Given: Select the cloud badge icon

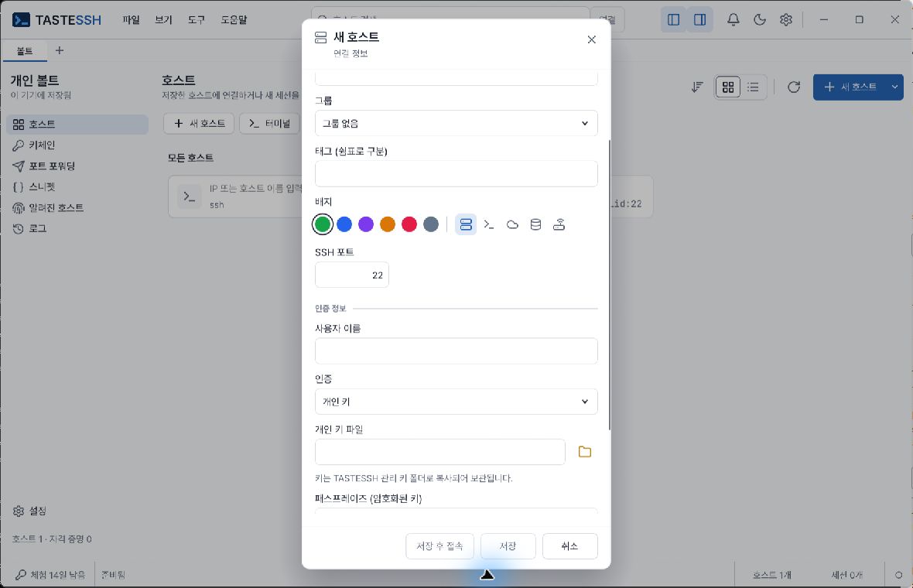Looking at the screenshot, I should (x=512, y=224).
